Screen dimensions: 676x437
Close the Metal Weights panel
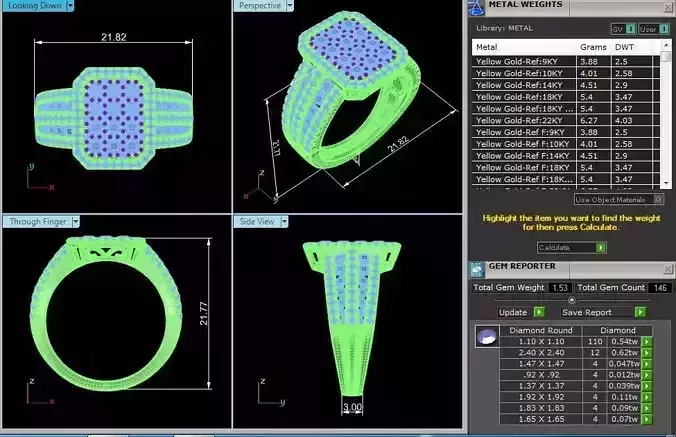tap(667, 7)
